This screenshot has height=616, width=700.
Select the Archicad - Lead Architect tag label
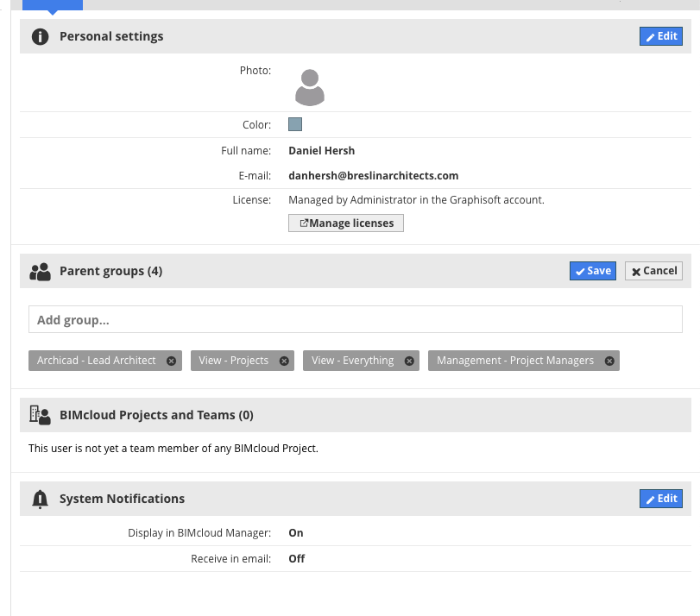(97, 361)
